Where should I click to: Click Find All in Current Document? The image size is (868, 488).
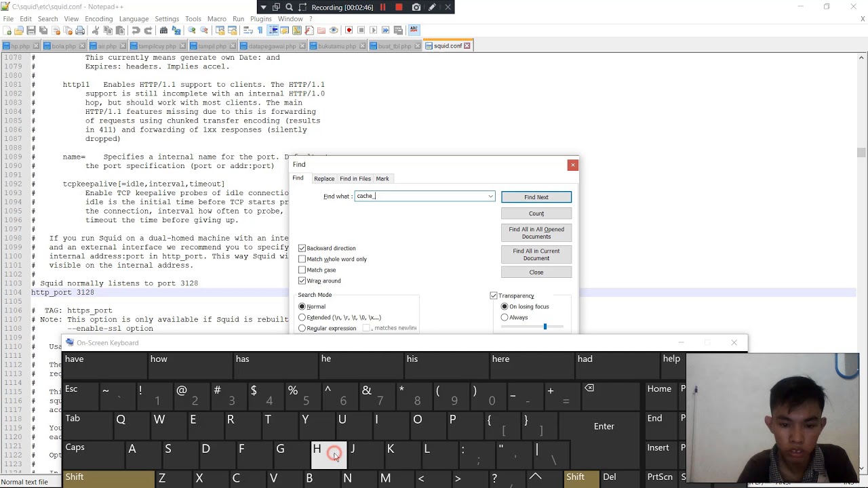coord(536,254)
